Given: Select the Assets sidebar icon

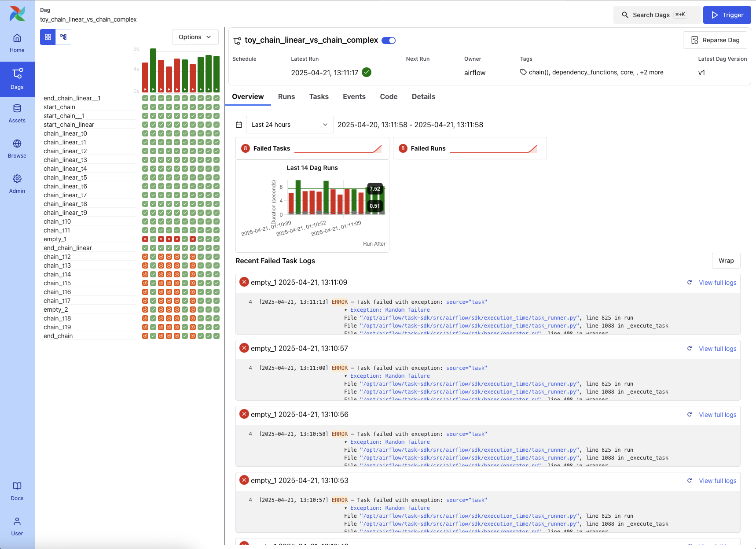Looking at the screenshot, I should [17, 113].
